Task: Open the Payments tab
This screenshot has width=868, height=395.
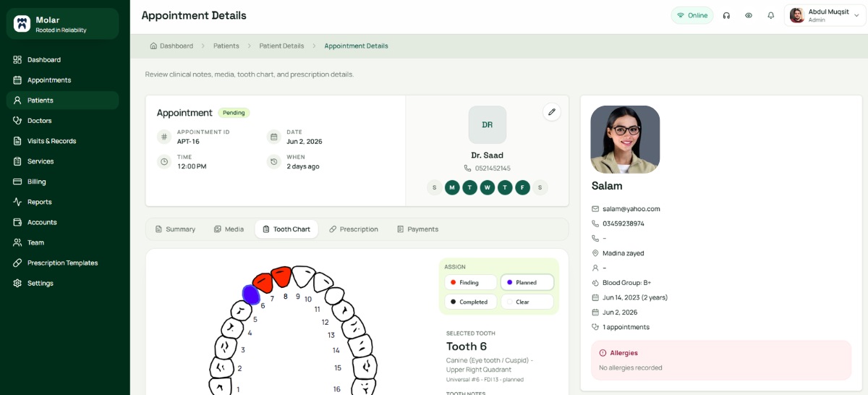Action: coord(417,229)
